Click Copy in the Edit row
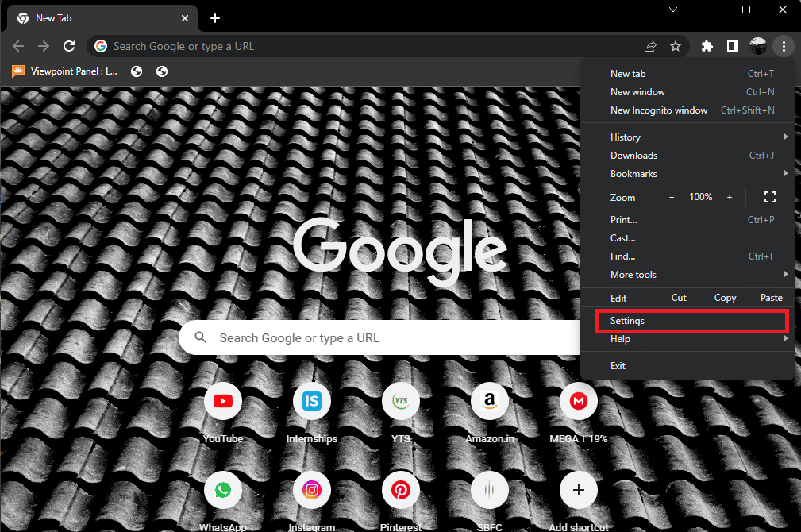Screen dimensions: 801x532 click(x=725, y=298)
